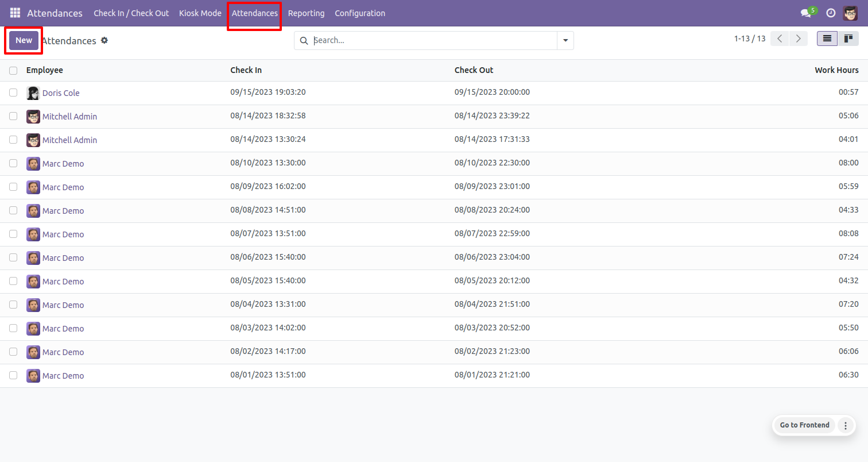Image resolution: width=868 pixels, height=462 pixels.
Task: Click Marc Demo avatar in 08/02/2023 row
Action: pyautogui.click(x=33, y=352)
